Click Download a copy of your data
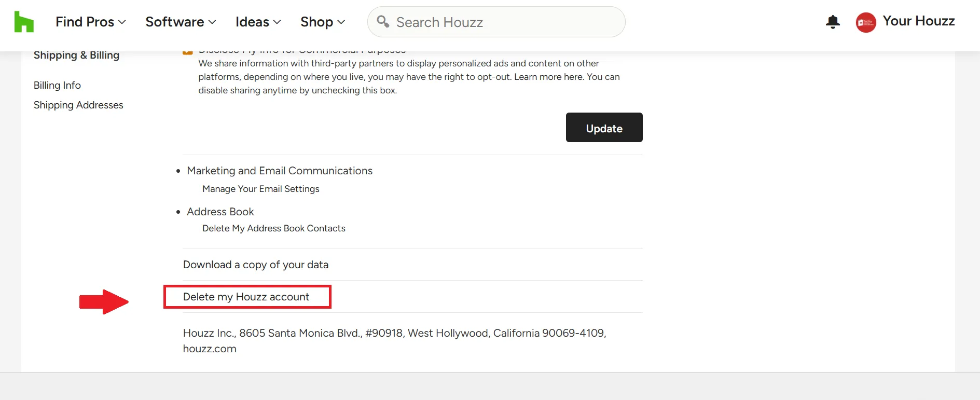Image resolution: width=980 pixels, height=400 pixels. pyautogui.click(x=255, y=265)
